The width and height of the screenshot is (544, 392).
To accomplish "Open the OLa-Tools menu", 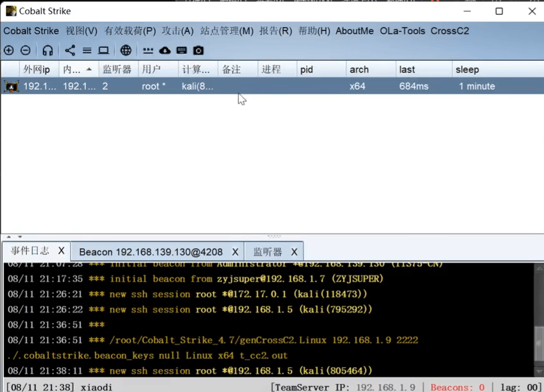I will pos(403,31).
